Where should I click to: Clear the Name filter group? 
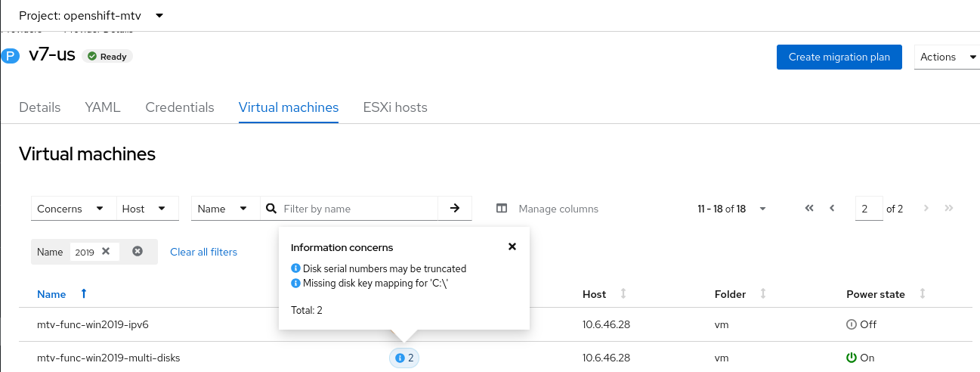(138, 252)
